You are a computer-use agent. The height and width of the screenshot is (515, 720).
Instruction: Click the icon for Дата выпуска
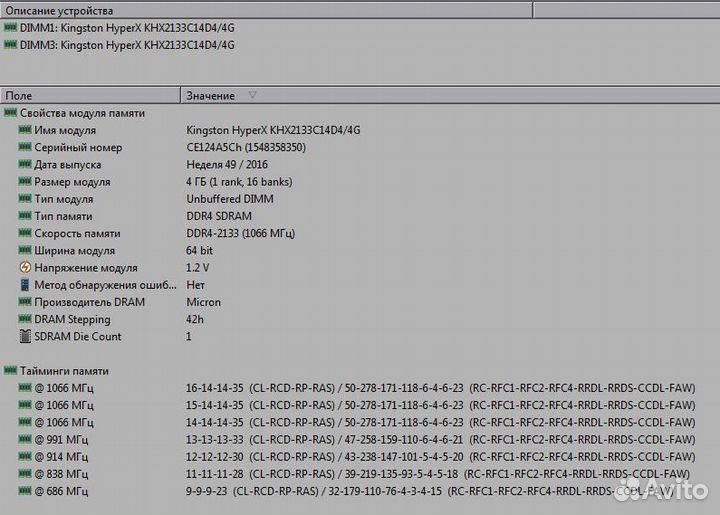click(25, 164)
